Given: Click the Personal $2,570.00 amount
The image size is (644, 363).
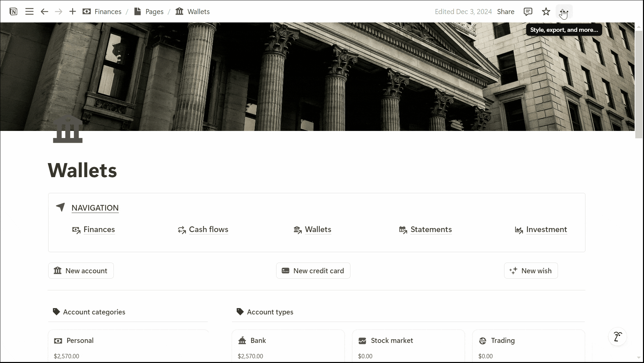Looking at the screenshot, I should coord(67,356).
